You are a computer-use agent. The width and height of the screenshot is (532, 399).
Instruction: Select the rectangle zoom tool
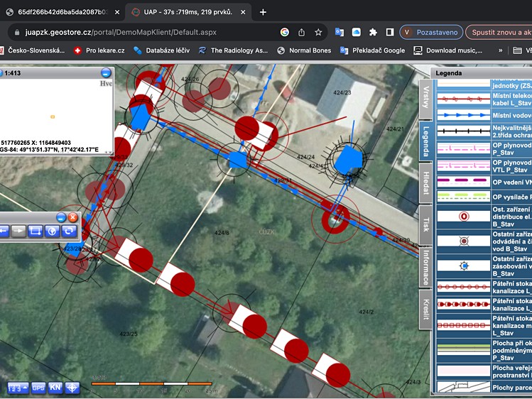point(36,231)
